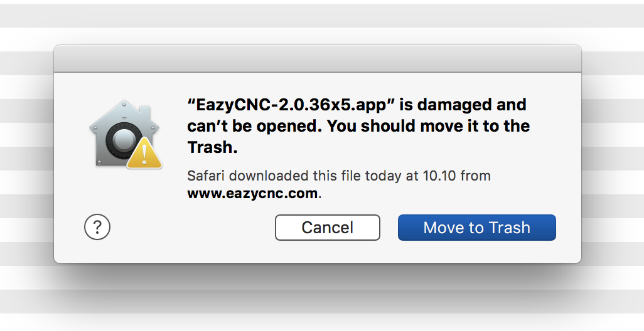Open help via the question mark button
The width and height of the screenshot is (644, 331).
[x=97, y=227]
